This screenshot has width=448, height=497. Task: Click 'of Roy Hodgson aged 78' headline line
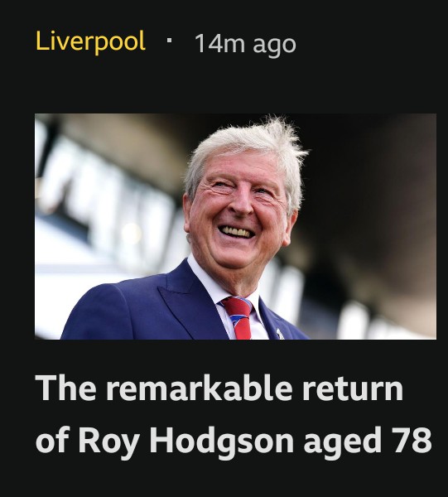(x=234, y=440)
